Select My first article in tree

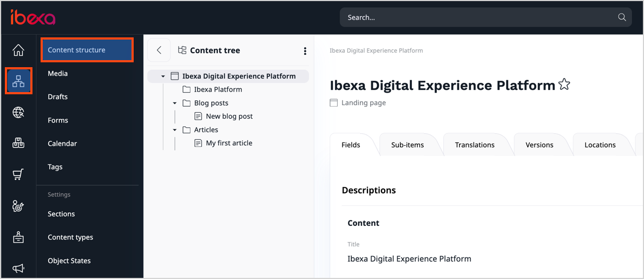[229, 143]
